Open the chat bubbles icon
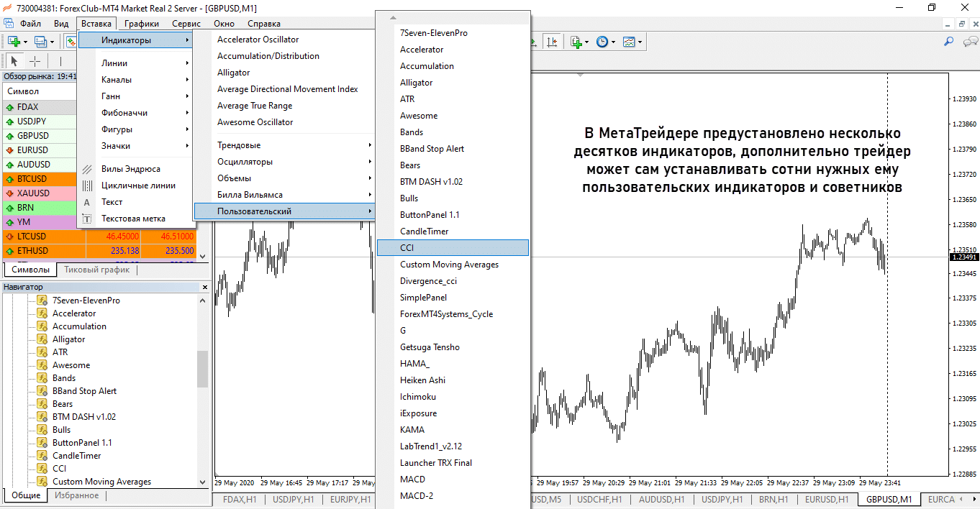 (x=968, y=42)
